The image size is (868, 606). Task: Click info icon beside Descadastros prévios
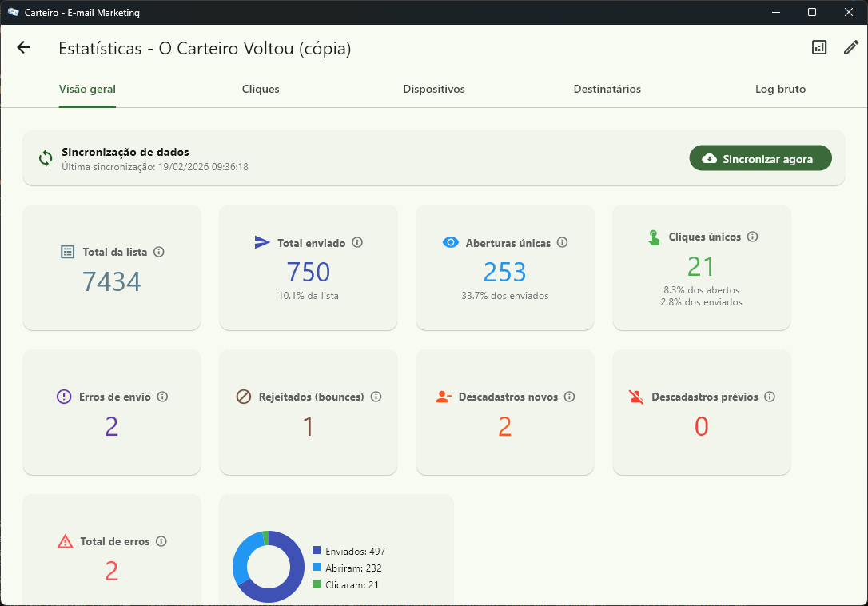click(770, 397)
